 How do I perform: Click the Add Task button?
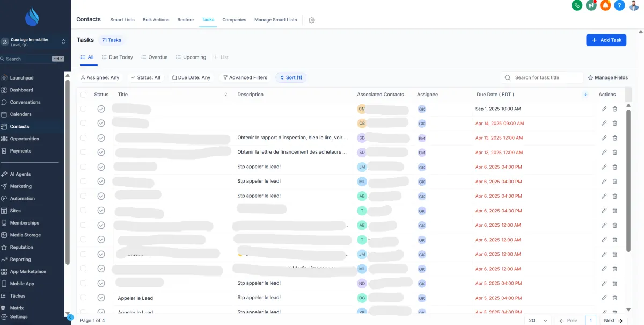pos(606,40)
